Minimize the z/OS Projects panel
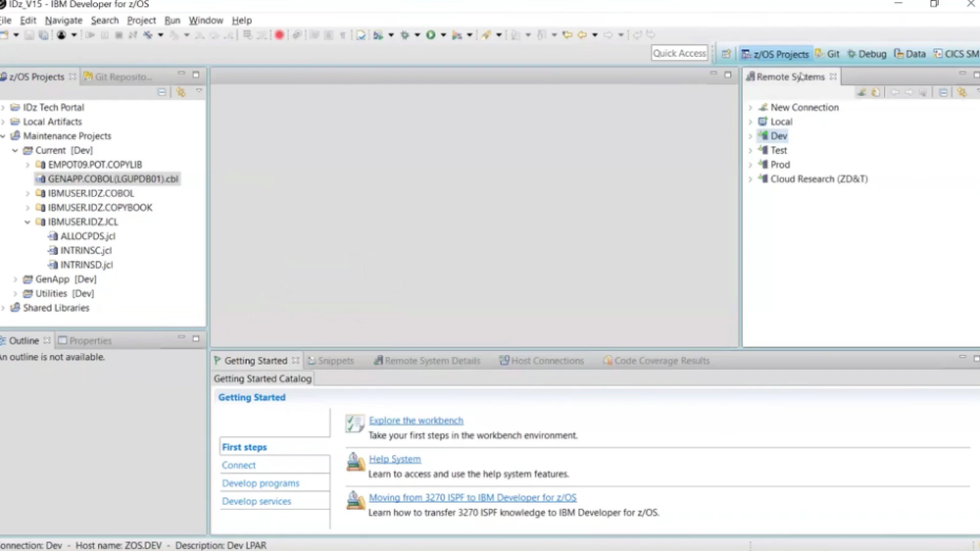Image resolution: width=980 pixels, height=551 pixels. (181, 75)
